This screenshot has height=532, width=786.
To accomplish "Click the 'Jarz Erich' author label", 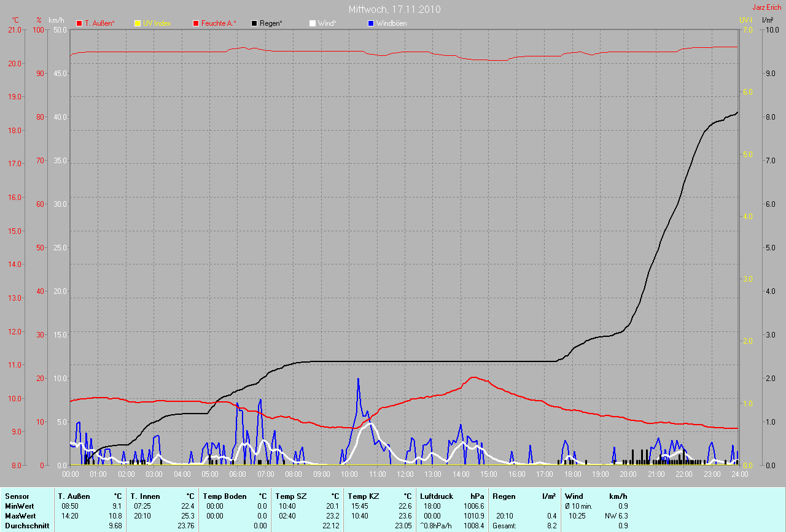I will pos(767,7).
